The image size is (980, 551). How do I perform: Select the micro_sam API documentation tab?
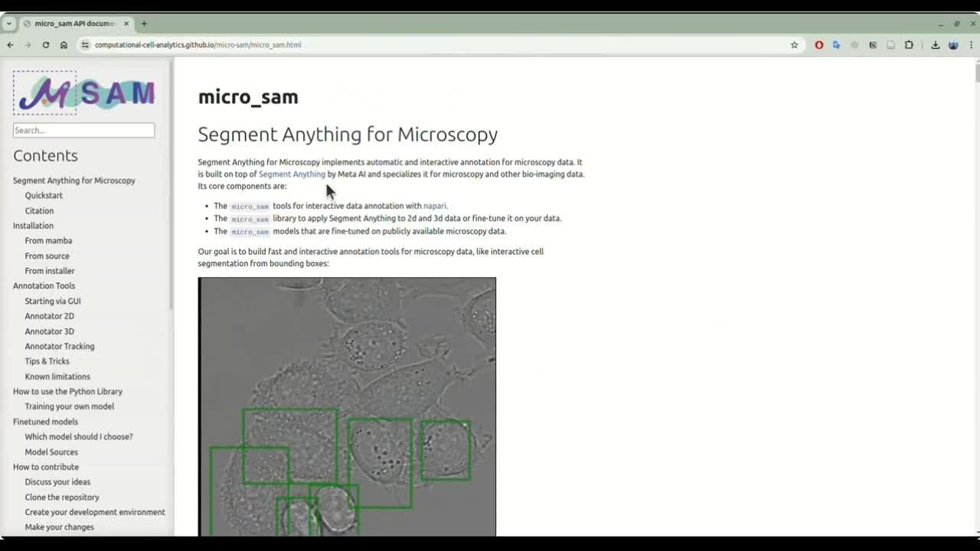coord(76,24)
